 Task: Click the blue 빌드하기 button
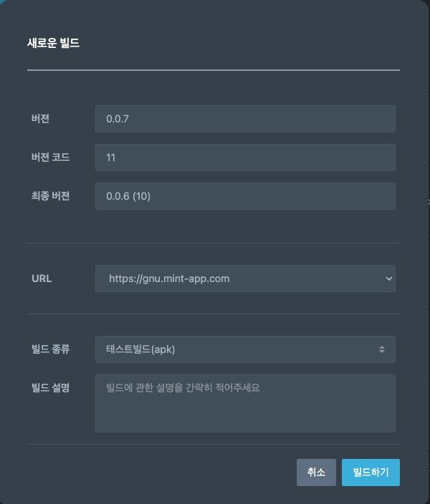pos(371,472)
